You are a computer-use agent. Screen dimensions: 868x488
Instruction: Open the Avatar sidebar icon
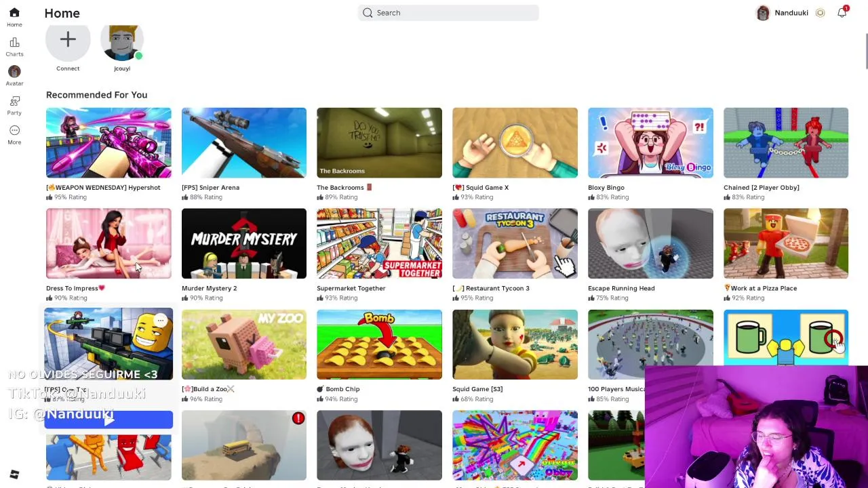(14, 71)
